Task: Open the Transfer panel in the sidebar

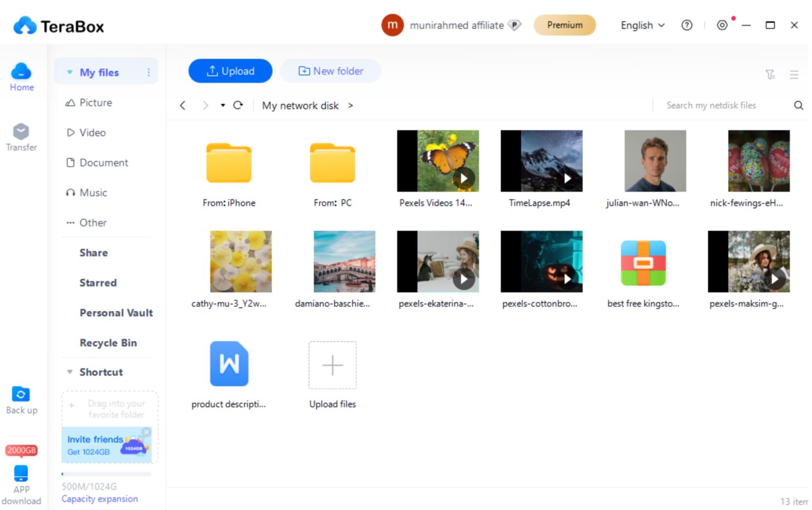Action: tap(21, 136)
